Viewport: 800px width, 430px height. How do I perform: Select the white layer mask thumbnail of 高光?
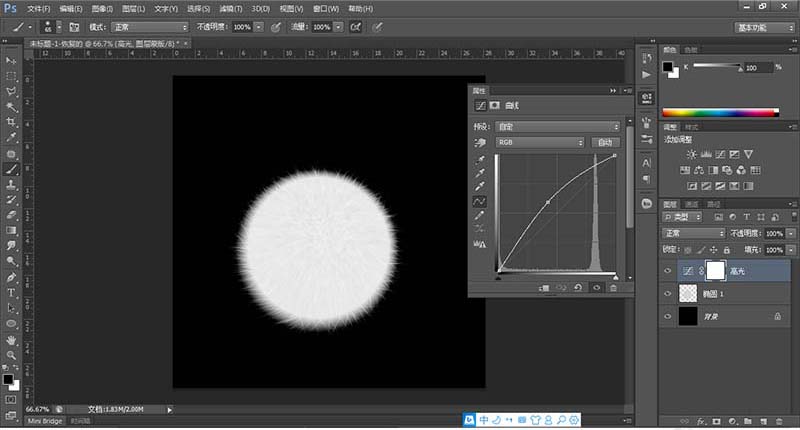716,270
